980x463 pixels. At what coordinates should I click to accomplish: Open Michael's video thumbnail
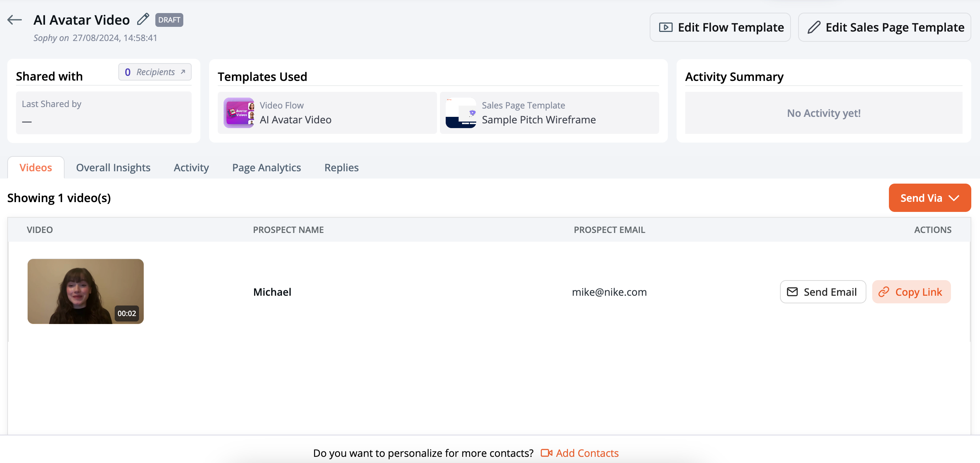[86, 291]
